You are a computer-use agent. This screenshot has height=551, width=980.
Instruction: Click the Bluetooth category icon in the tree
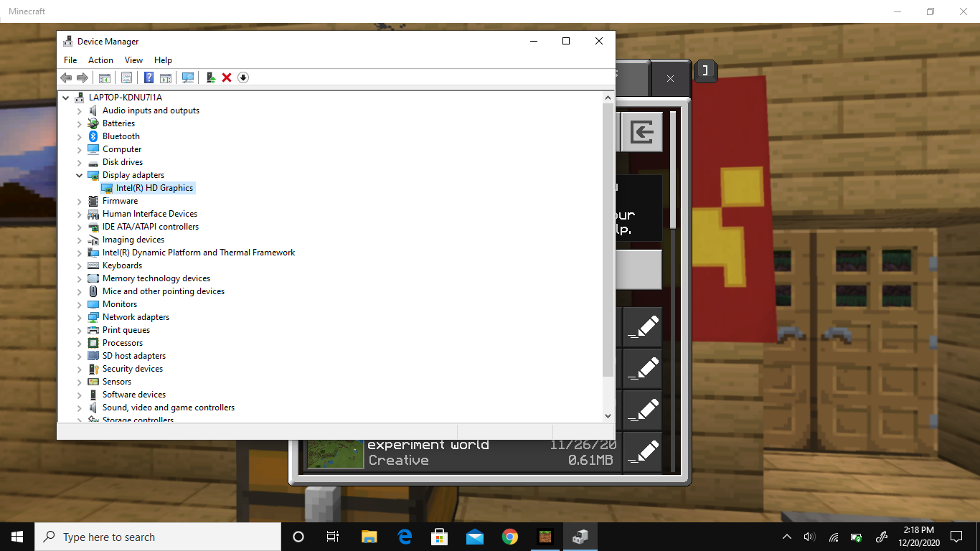93,136
